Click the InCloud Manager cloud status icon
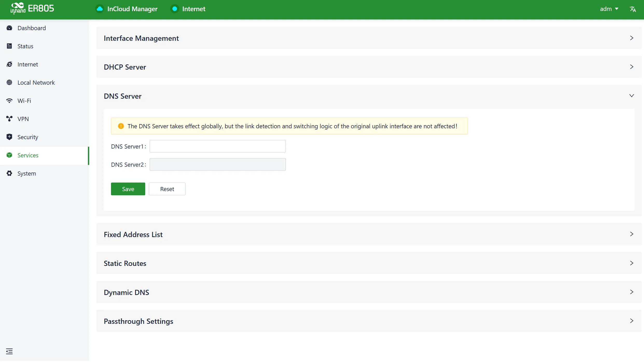Viewport: 644px width, 362px height. [x=100, y=9]
